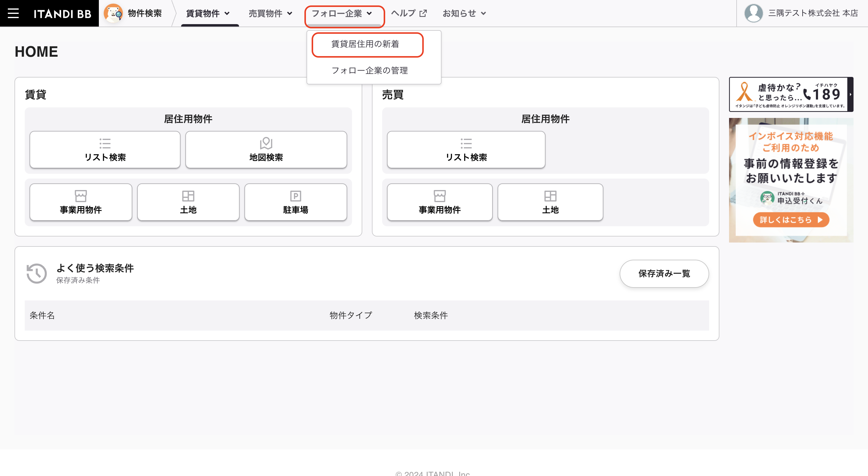Expand the お知らせ dropdown
This screenshot has width=868, height=476.
[x=464, y=13]
